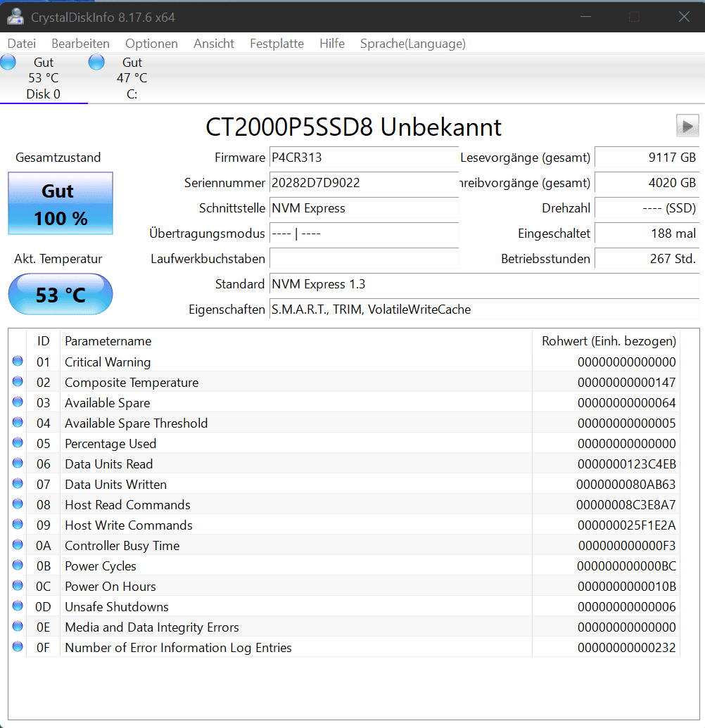Click the Eingeschaltet value 188 mal
This screenshot has width=705, height=728.
(647, 234)
